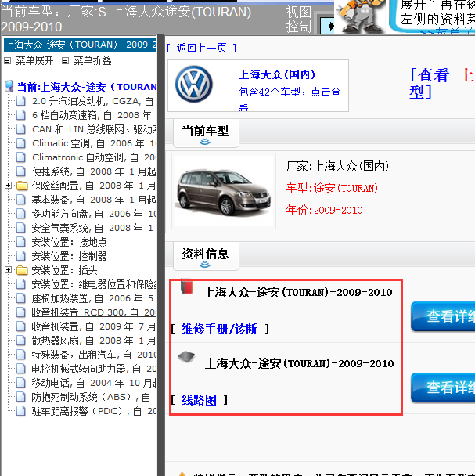Click the 车型:途安(TOURAN) text
The width and height of the screenshot is (475, 476).
[x=332, y=188]
